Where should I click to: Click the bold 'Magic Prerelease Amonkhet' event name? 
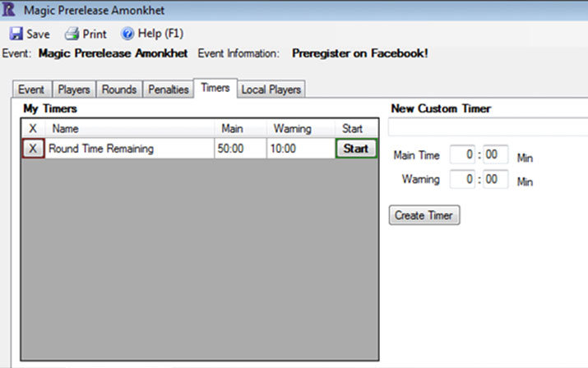coord(113,53)
